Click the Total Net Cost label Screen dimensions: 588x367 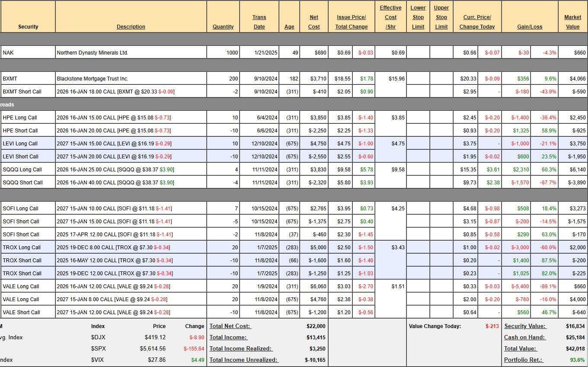[x=230, y=326]
